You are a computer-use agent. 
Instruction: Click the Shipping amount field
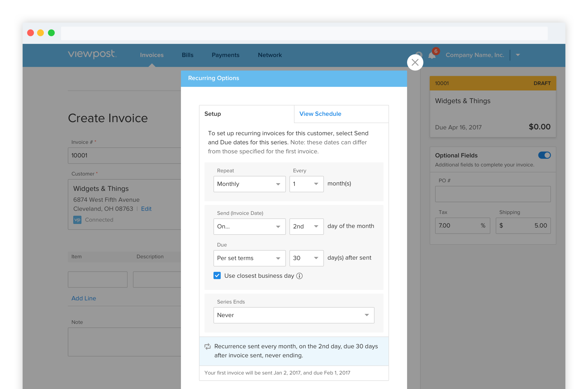(523, 226)
